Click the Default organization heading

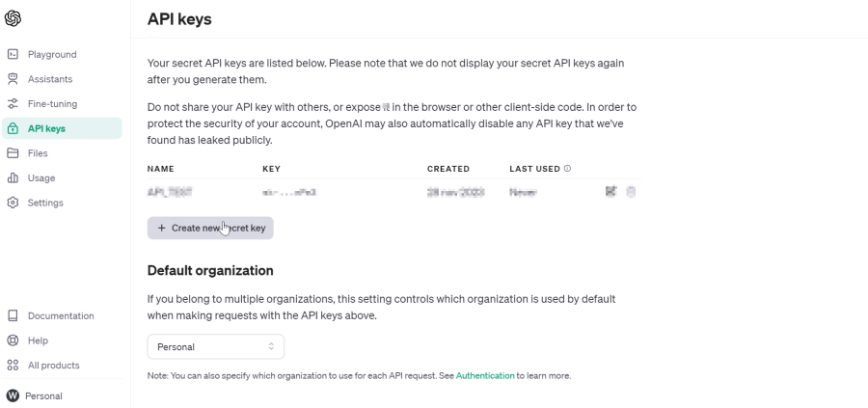point(210,271)
